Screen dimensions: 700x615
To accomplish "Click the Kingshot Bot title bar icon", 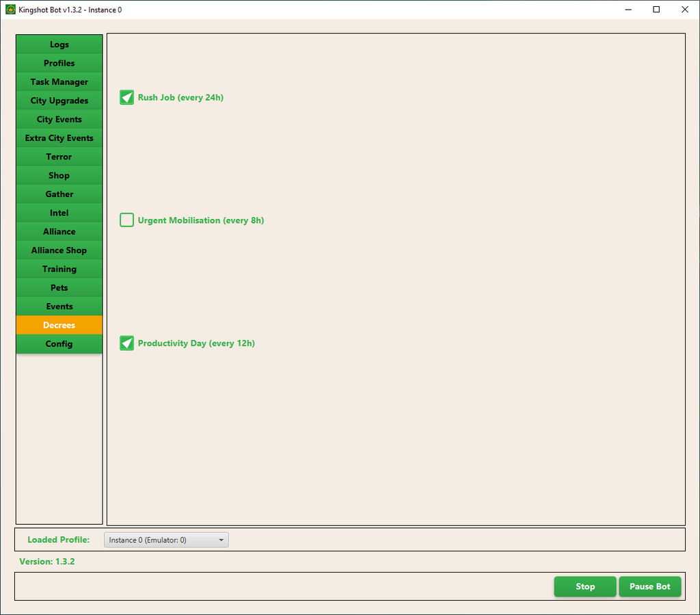I will (10, 10).
